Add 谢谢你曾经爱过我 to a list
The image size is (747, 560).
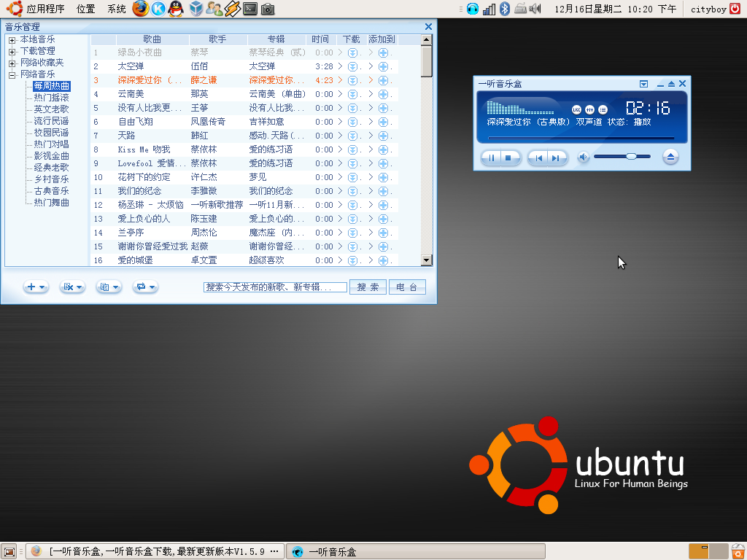pos(383,246)
